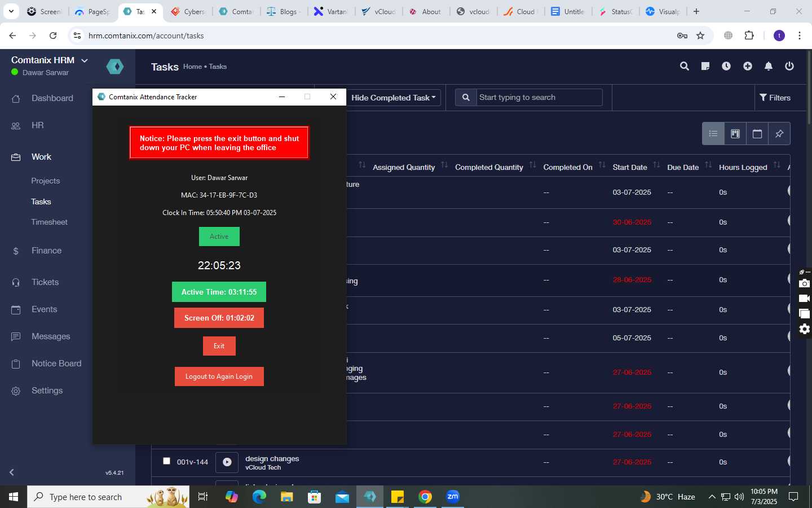
Task: Focus the Start typing to search field
Action: pos(539,97)
